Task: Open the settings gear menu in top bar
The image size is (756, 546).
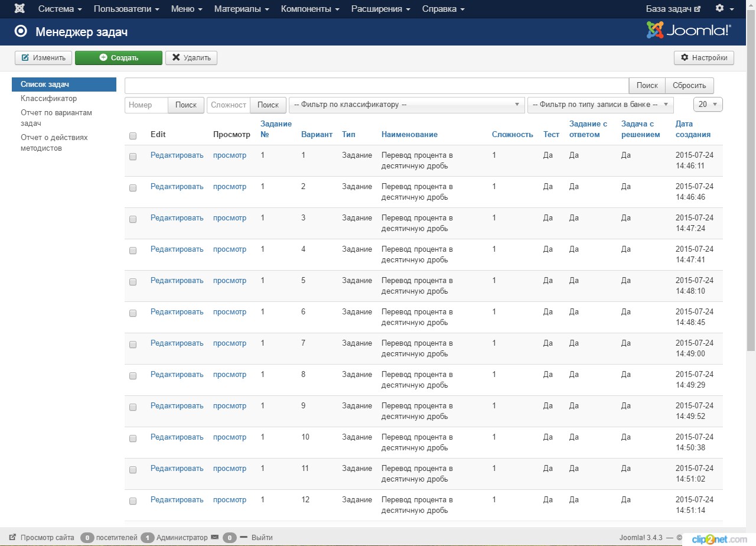Action: 724,9
